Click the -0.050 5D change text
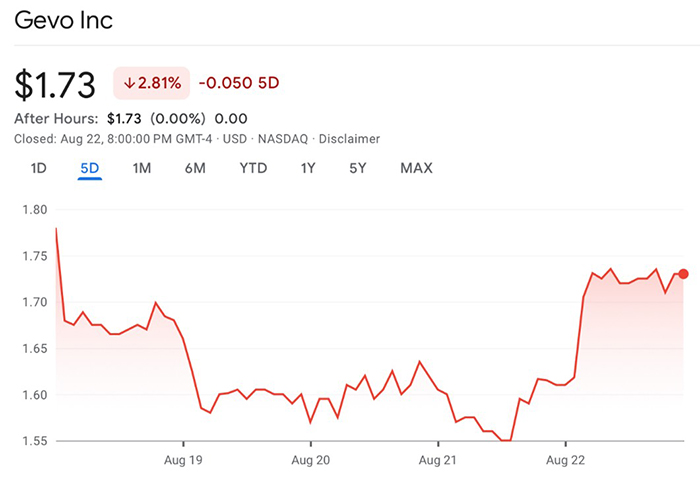Screen dimensions: 700x487 click(239, 83)
